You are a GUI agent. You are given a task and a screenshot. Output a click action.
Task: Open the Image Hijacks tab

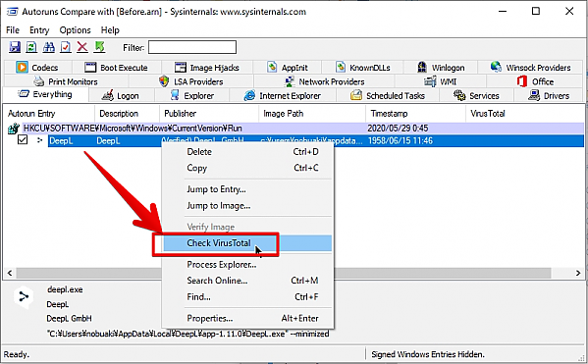coord(207,68)
